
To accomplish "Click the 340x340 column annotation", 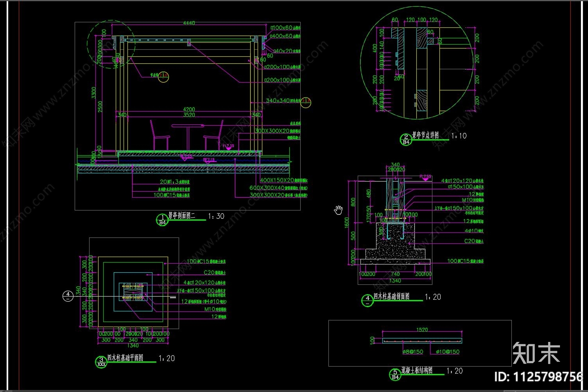I will (283, 101).
